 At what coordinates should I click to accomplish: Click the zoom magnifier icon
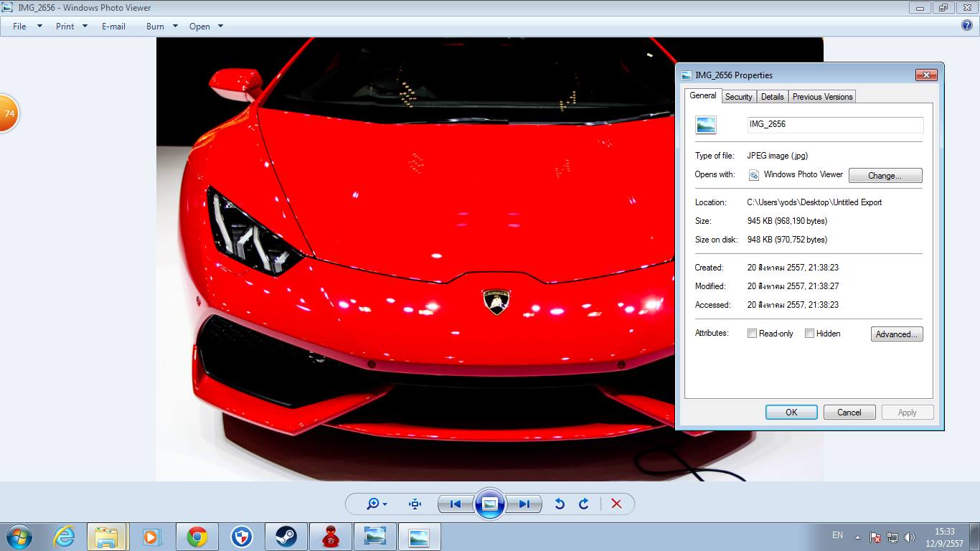point(373,504)
